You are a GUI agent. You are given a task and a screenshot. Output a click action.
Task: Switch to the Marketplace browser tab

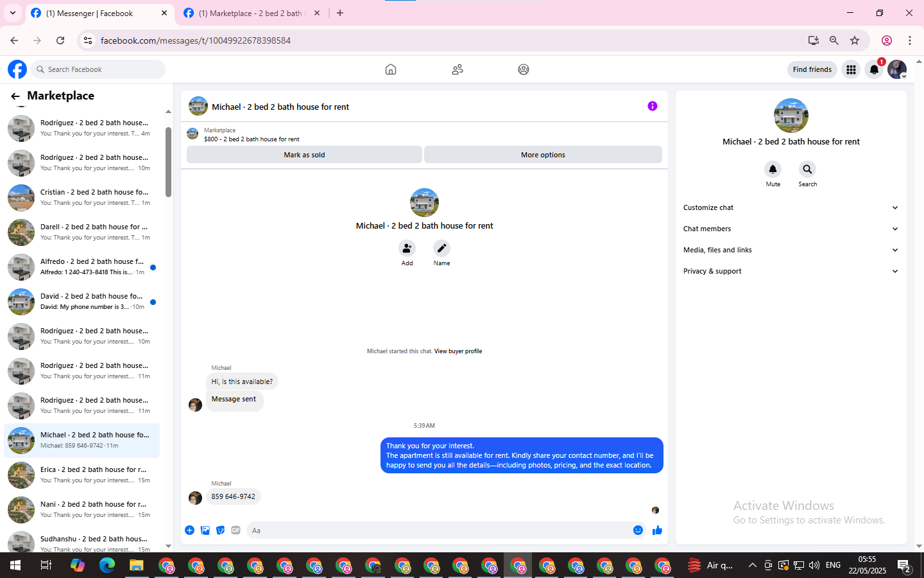coord(252,13)
